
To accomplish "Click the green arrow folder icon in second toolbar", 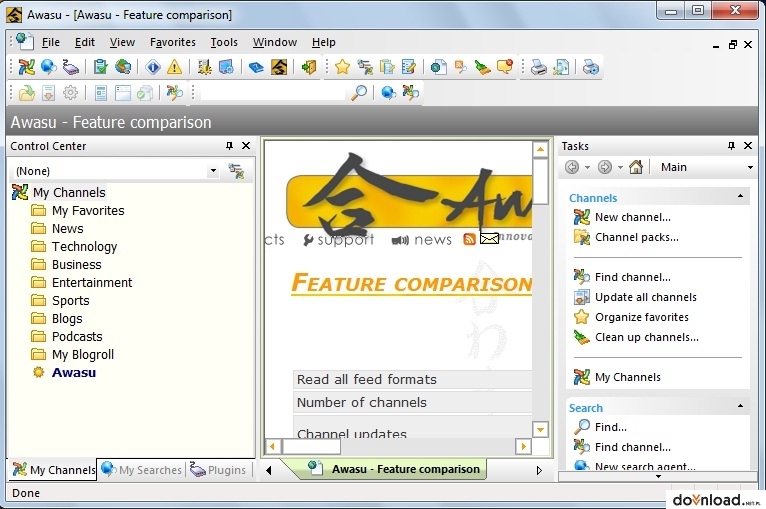I will pos(27,92).
